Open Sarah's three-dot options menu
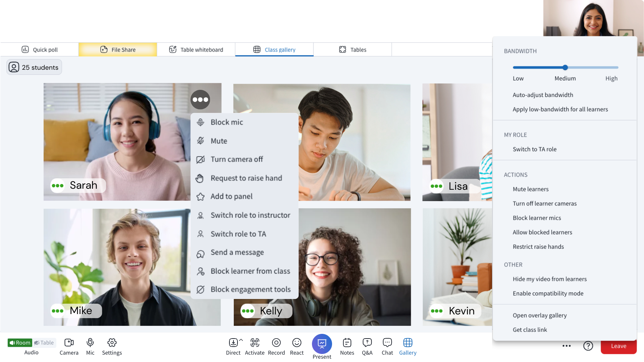Image resolution: width=644 pixels, height=362 pixels. (200, 100)
